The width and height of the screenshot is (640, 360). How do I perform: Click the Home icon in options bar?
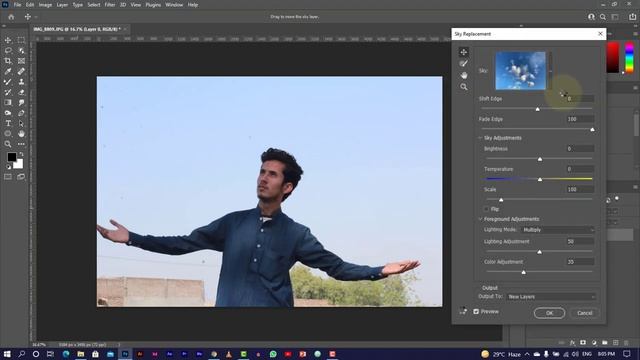pos(11,17)
